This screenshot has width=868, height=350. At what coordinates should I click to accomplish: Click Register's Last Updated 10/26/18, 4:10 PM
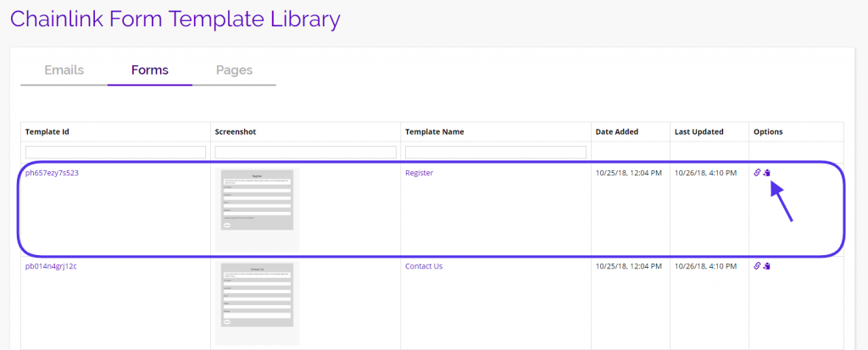pos(706,173)
